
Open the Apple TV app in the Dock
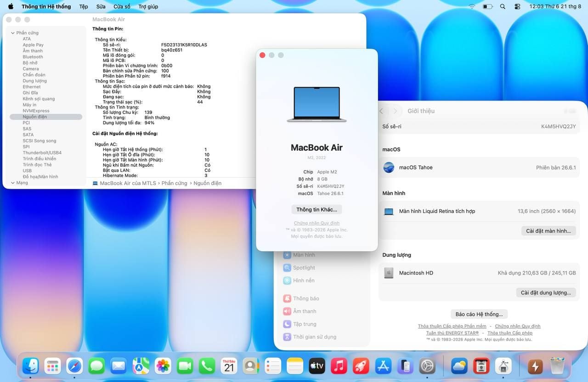[317, 366]
